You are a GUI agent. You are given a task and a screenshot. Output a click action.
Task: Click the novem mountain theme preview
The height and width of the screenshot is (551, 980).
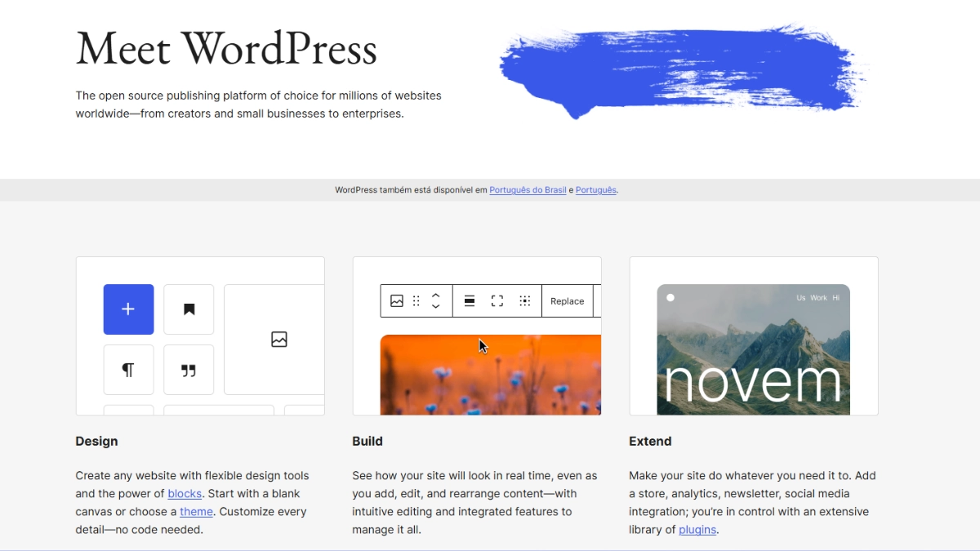click(x=754, y=349)
